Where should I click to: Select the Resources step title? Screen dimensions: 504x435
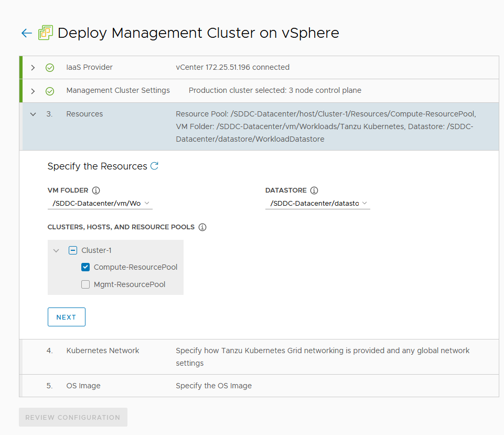(x=84, y=114)
